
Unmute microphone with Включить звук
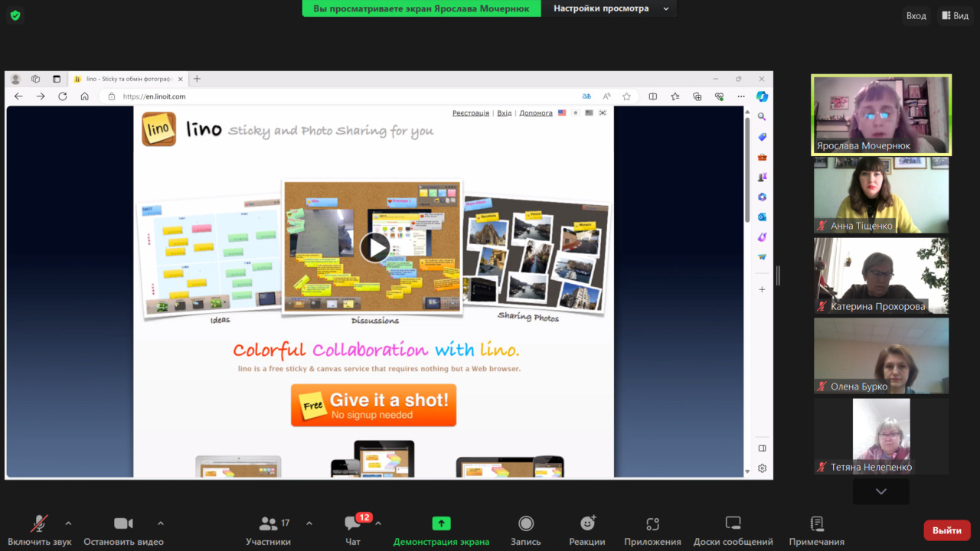click(x=39, y=530)
